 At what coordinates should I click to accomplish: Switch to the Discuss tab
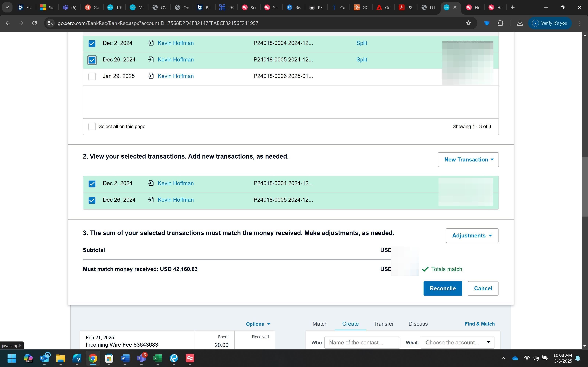418,324
